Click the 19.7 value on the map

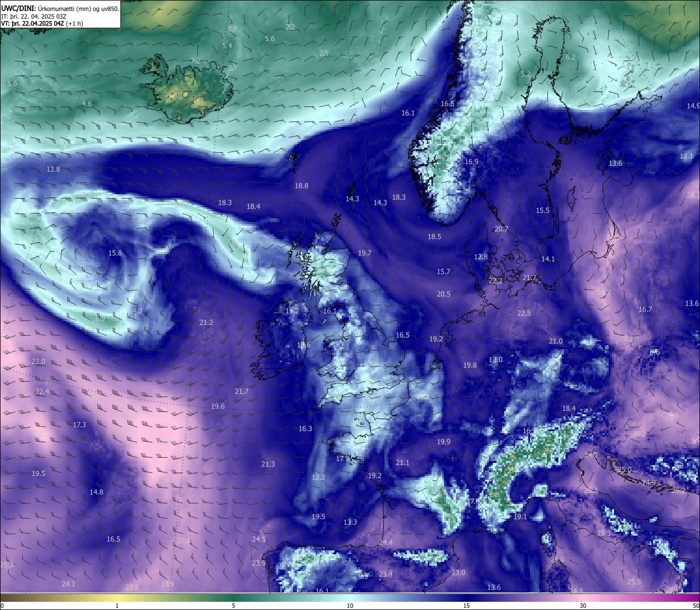(x=365, y=253)
